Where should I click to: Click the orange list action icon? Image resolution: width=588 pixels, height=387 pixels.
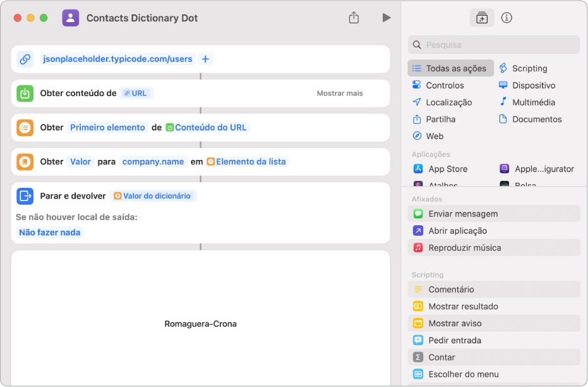point(25,128)
